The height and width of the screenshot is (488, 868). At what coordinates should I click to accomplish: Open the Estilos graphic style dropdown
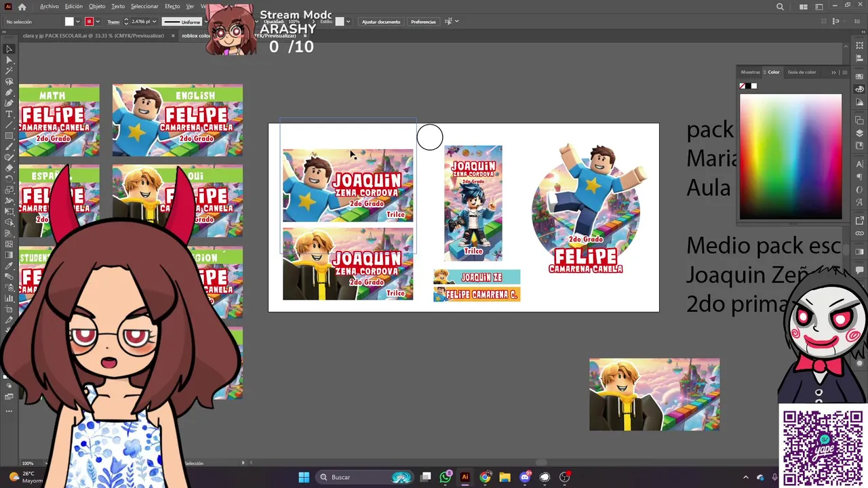coord(348,22)
